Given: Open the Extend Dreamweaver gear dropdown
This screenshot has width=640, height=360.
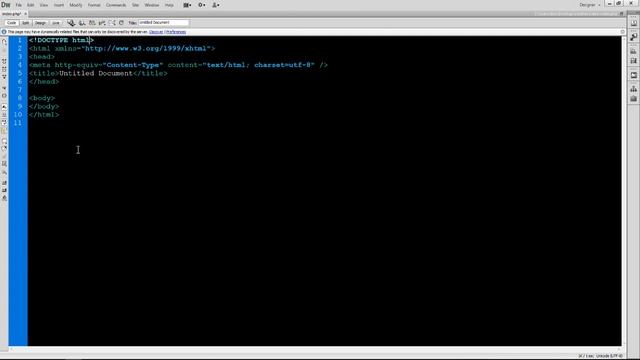Looking at the screenshot, I should (x=202, y=5).
